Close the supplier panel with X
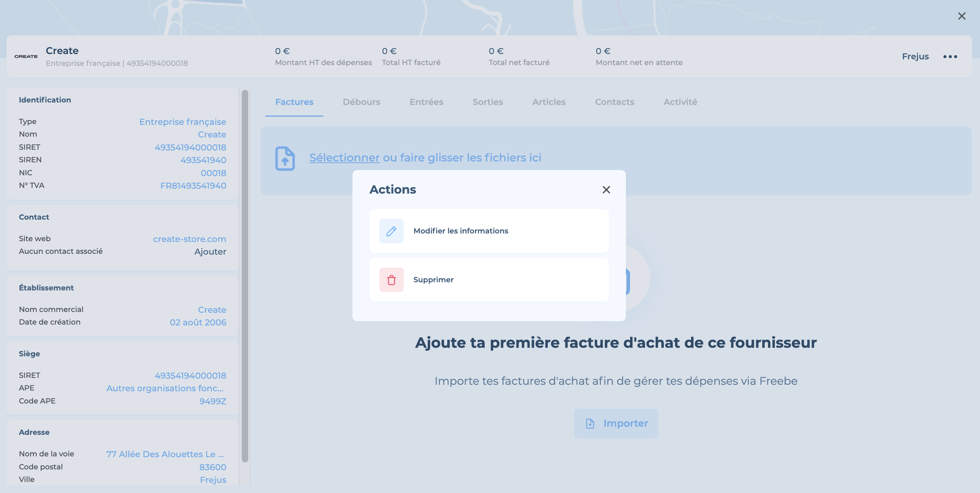 click(961, 16)
